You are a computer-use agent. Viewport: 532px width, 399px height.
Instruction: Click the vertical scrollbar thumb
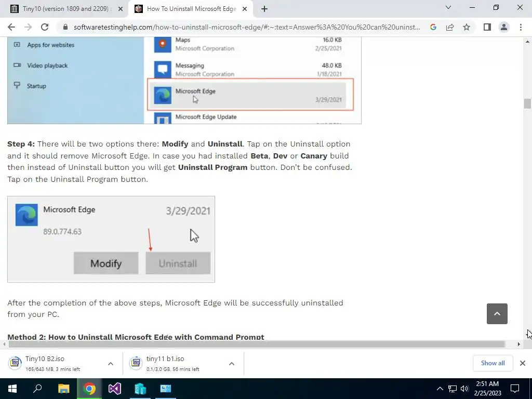(x=527, y=103)
